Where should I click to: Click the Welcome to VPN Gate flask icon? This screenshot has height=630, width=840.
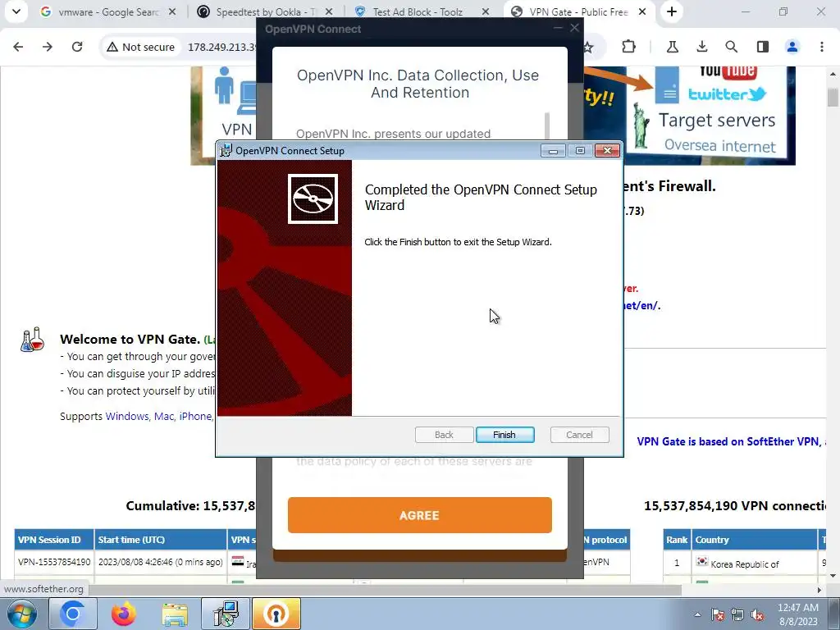32,340
